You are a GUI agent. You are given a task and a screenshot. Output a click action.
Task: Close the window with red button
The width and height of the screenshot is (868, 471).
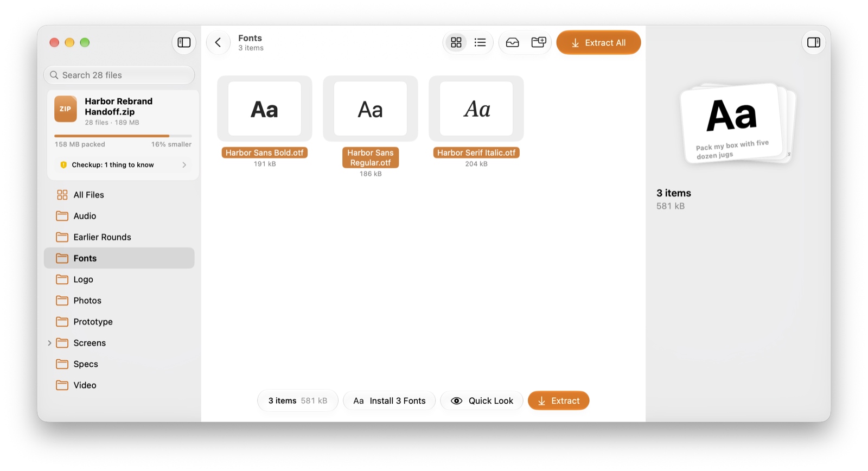pyautogui.click(x=54, y=42)
